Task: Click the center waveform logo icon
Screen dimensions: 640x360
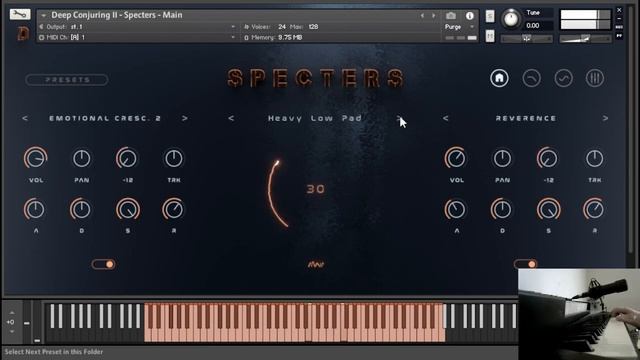Action: (316, 265)
